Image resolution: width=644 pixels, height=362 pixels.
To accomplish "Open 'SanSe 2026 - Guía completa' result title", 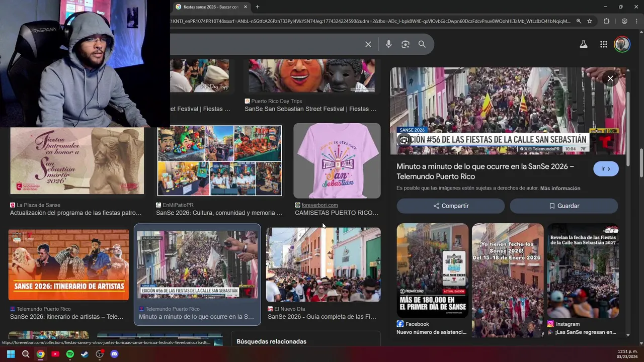I will (322, 317).
